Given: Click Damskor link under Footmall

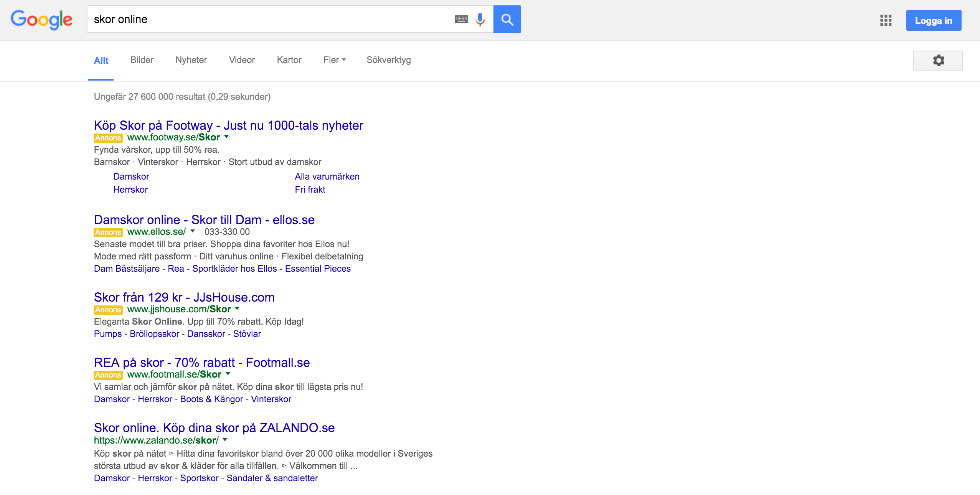Looking at the screenshot, I should [x=112, y=399].
